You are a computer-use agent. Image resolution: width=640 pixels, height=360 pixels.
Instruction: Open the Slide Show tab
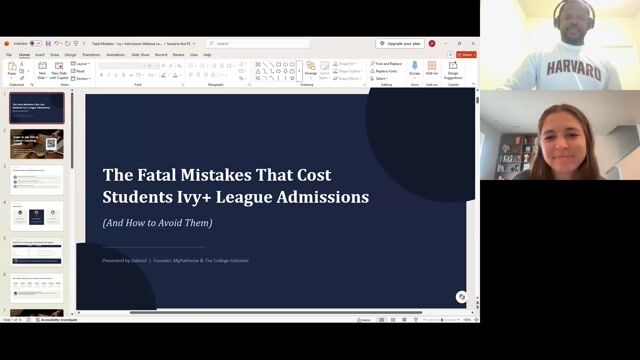pos(140,55)
